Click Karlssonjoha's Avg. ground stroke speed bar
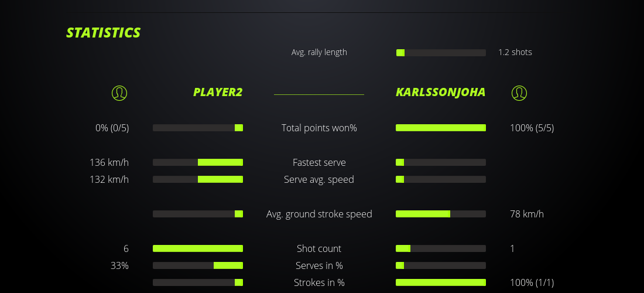The image size is (644, 293). 441,214
